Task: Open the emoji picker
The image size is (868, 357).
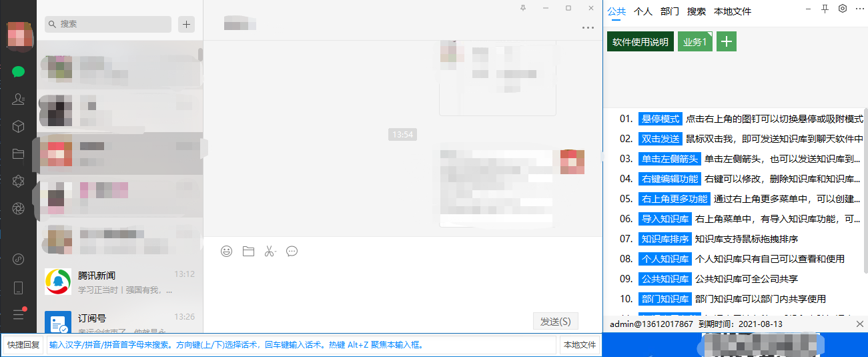Action: 227,252
